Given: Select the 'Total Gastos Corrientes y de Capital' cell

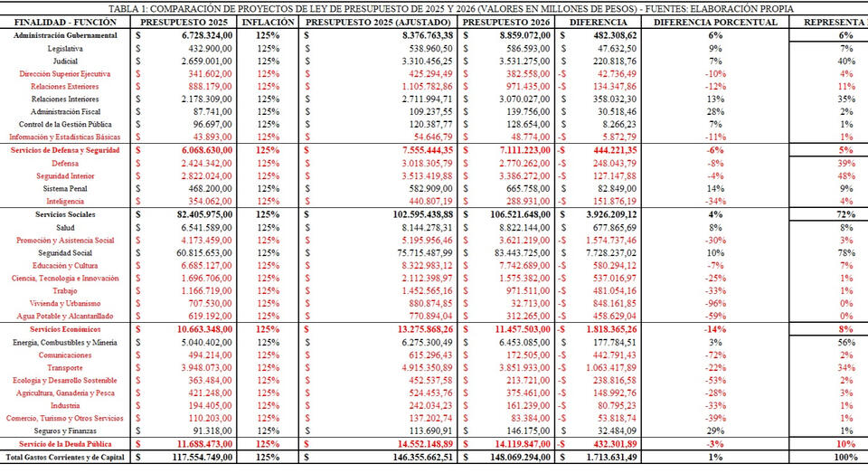Looking at the screenshot, I should coord(64,459).
